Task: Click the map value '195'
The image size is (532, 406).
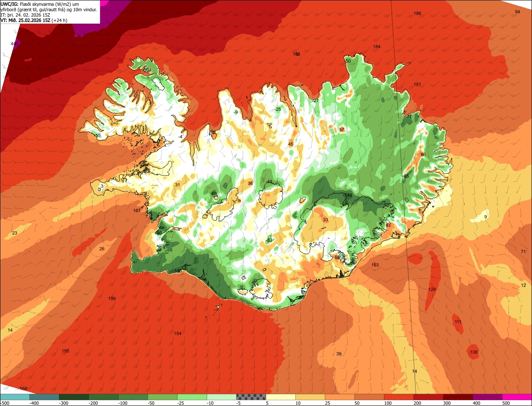Action: [65, 351]
